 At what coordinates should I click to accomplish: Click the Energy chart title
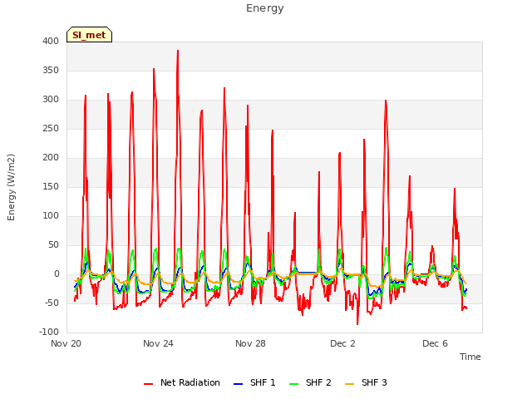click(x=265, y=8)
